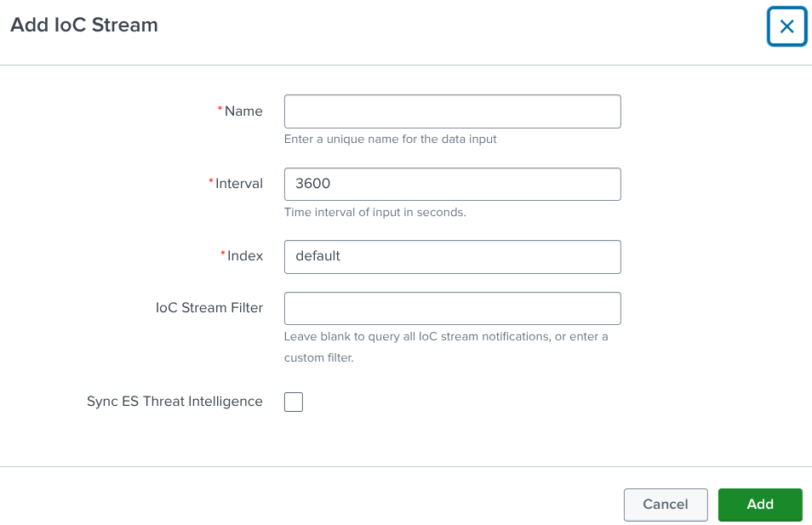The width and height of the screenshot is (812, 525).
Task: Click the time interval in seconds hint
Action: pos(375,212)
